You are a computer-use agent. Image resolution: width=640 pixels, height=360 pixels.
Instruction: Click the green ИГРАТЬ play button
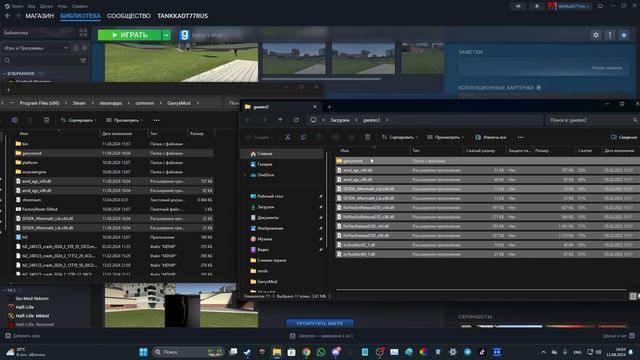[129, 35]
